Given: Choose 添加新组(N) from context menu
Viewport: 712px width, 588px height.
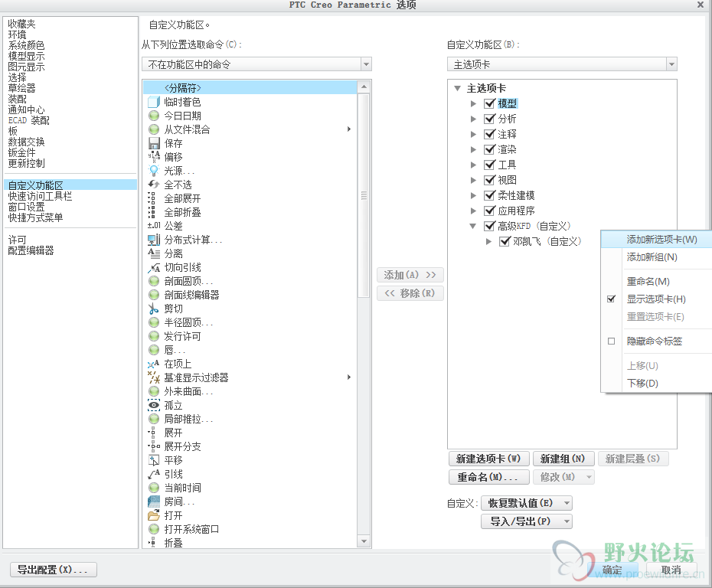Looking at the screenshot, I should tap(652, 257).
